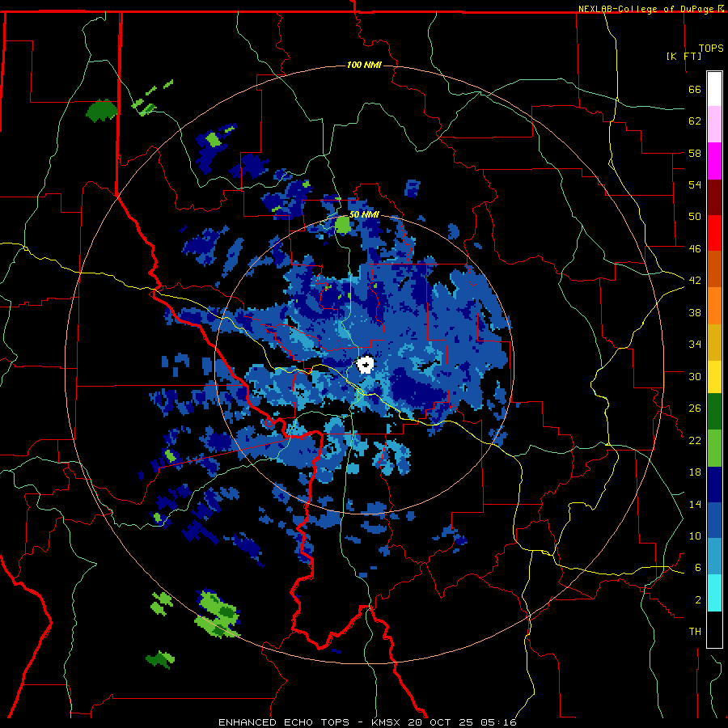Click the '100 NMI' range ring label
The width and height of the screenshot is (728, 728).
coord(364,65)
